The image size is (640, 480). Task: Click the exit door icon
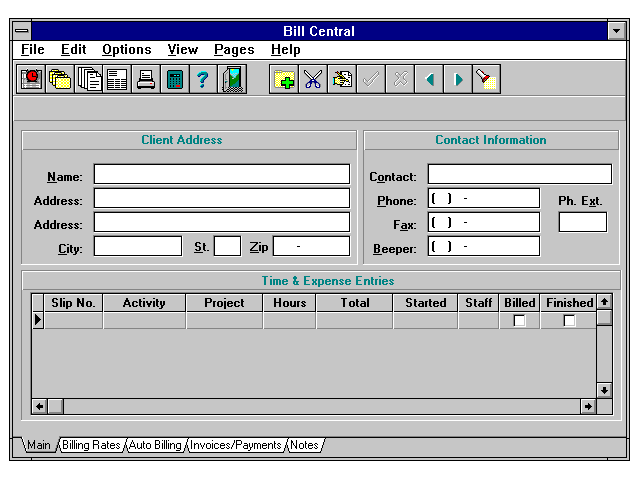pyautogui.click(x=233, y=80)
